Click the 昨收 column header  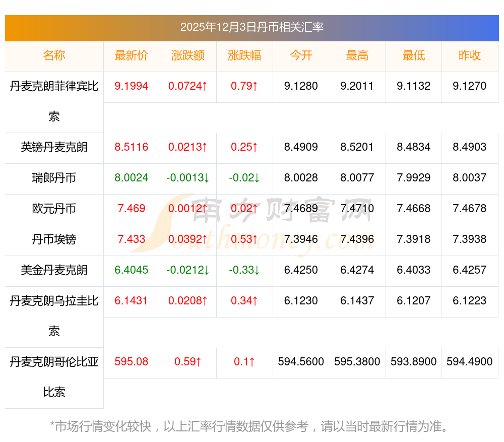[470, 55]
